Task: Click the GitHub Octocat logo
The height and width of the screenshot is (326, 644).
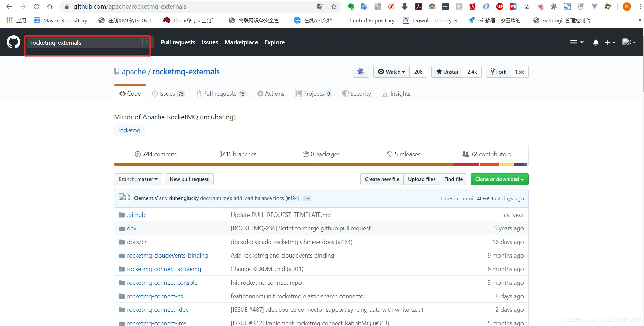Action: 14,42
